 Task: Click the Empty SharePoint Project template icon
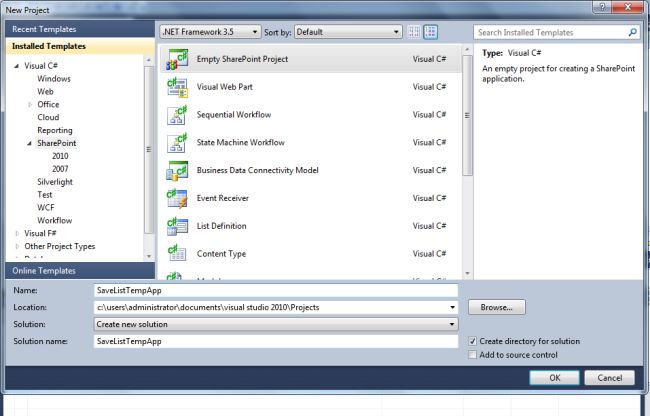pos(177,59)
